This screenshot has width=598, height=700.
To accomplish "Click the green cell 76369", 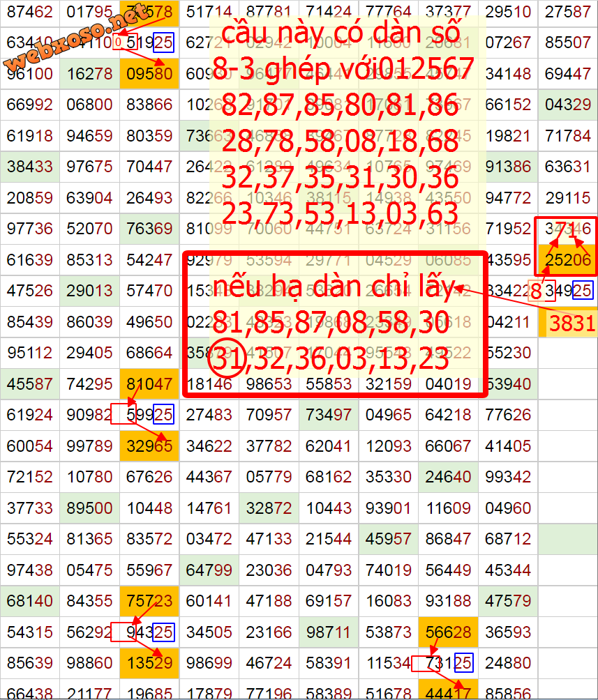I will [149, 229].
